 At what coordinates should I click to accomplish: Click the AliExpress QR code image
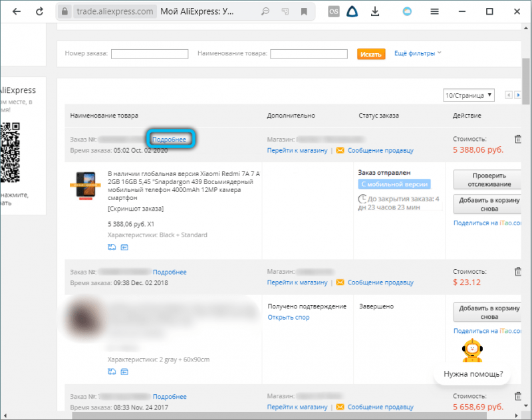pyautogui.click(x=10, y=152)
